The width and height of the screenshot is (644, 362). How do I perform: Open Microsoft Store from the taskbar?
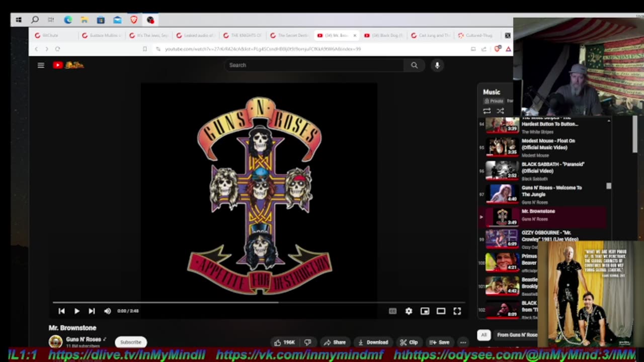pos(101,20)
